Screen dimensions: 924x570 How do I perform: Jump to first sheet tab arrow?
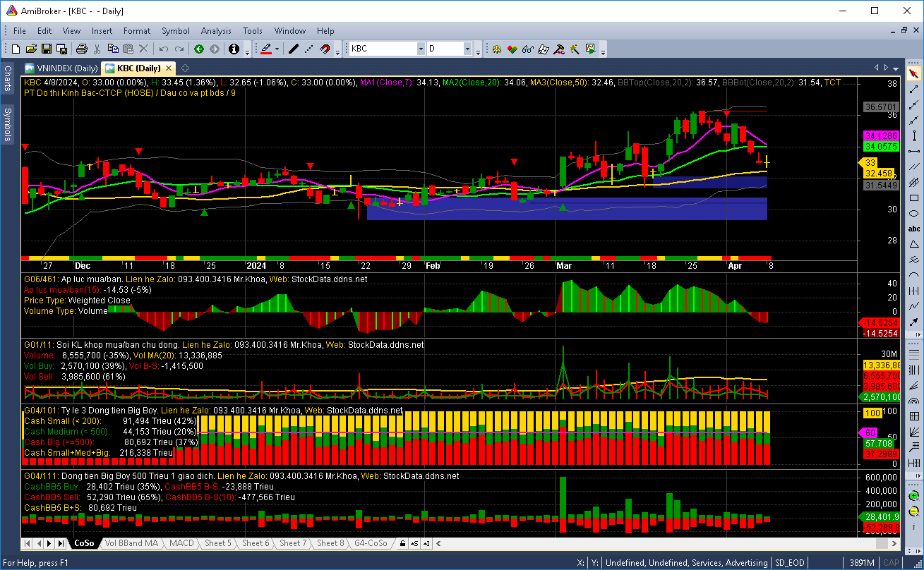coord(28,543)
